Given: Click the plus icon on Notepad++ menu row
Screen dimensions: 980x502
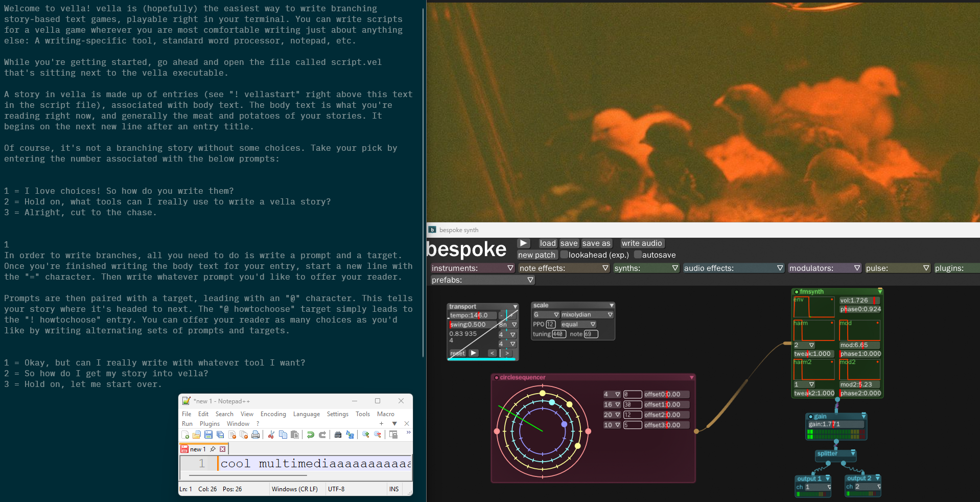Looking at the screenshot, I should [381, 424].
